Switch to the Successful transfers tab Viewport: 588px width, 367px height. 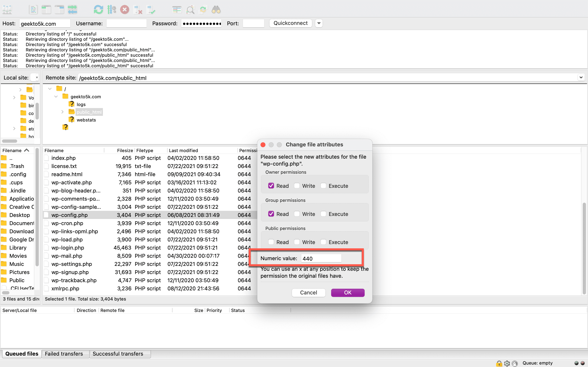coord(118,354)
